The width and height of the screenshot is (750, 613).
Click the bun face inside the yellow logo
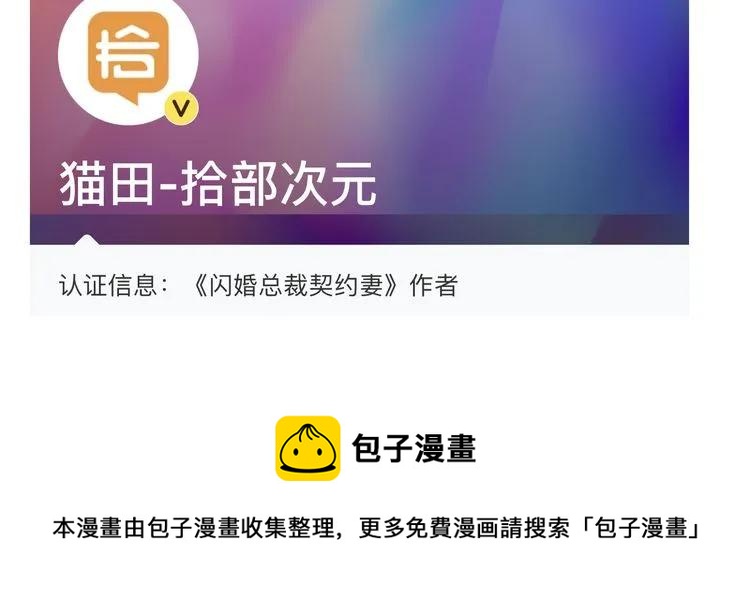click(308, 448)
